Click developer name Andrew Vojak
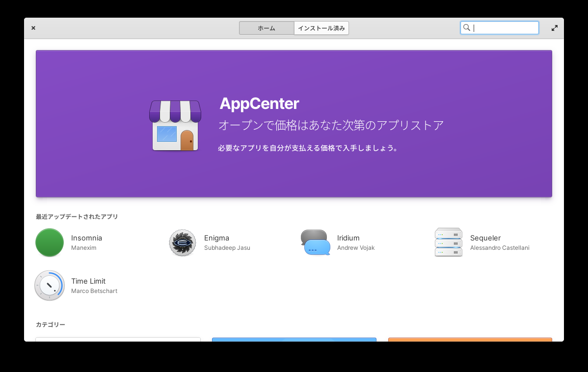Viewport: 588px width, 372px height. click(356, 248)
